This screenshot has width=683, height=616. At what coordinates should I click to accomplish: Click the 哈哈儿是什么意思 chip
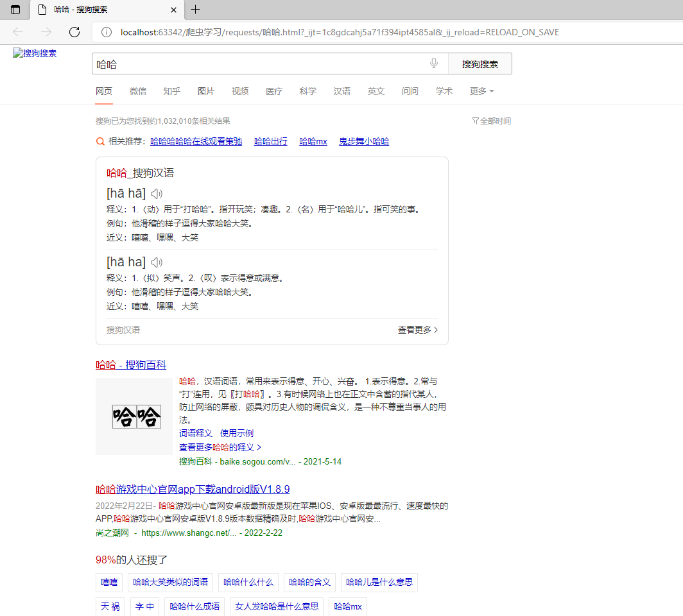379,583
